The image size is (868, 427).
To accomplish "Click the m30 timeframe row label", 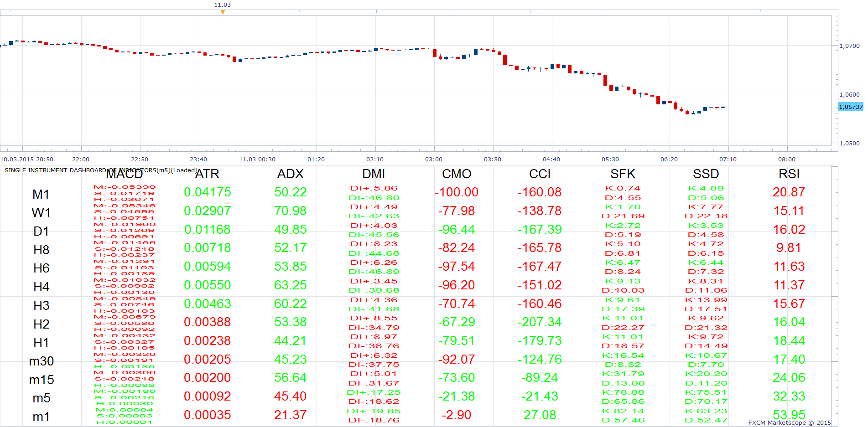I will (41, 361).
